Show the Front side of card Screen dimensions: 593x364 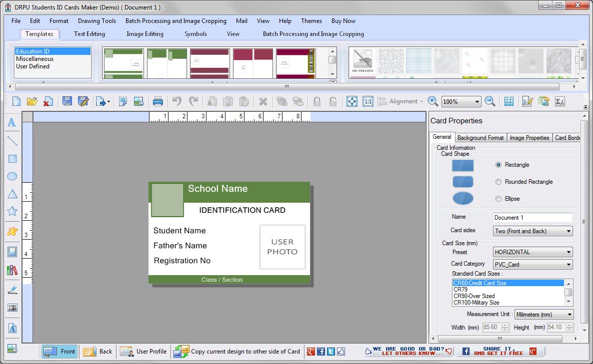[x=59, y=352]
